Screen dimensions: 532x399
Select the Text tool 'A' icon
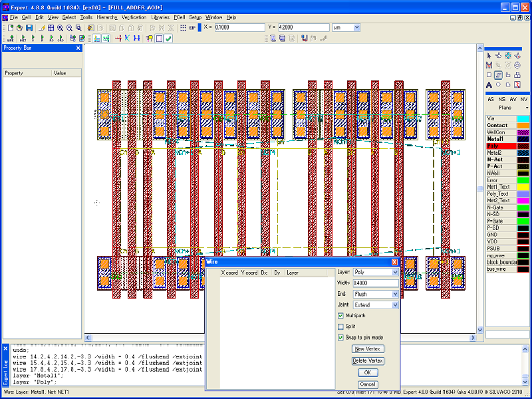[489, 85]
